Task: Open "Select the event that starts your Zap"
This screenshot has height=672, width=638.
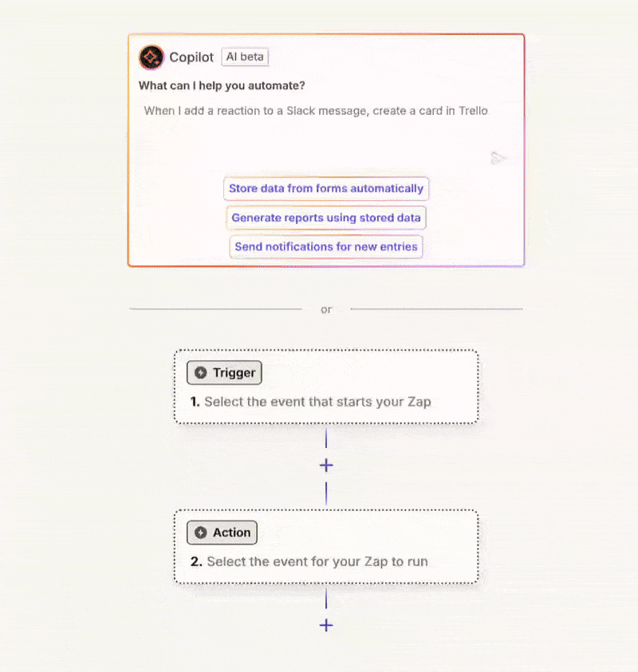Action: pos(317,402)
